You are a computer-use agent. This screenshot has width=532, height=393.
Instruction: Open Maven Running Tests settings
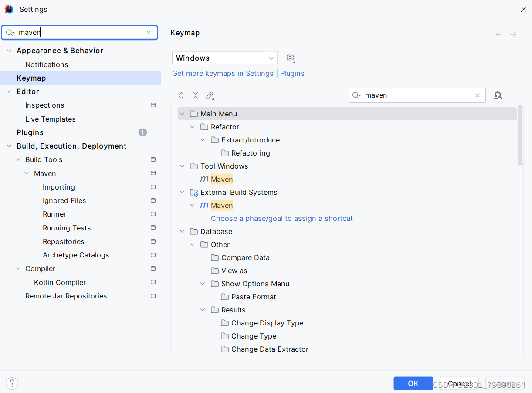[67, 228]
